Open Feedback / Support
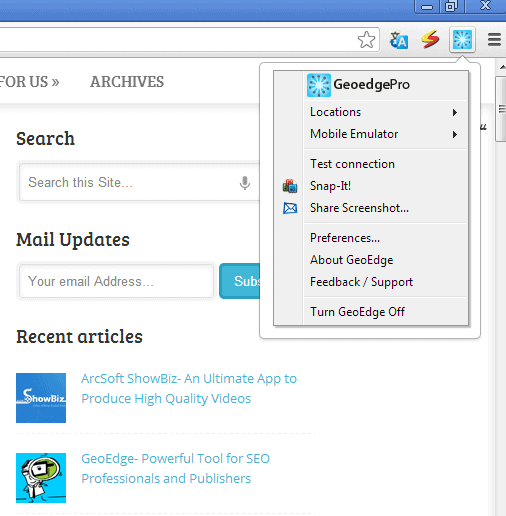 pyautogui.click(x=385, y=282)
